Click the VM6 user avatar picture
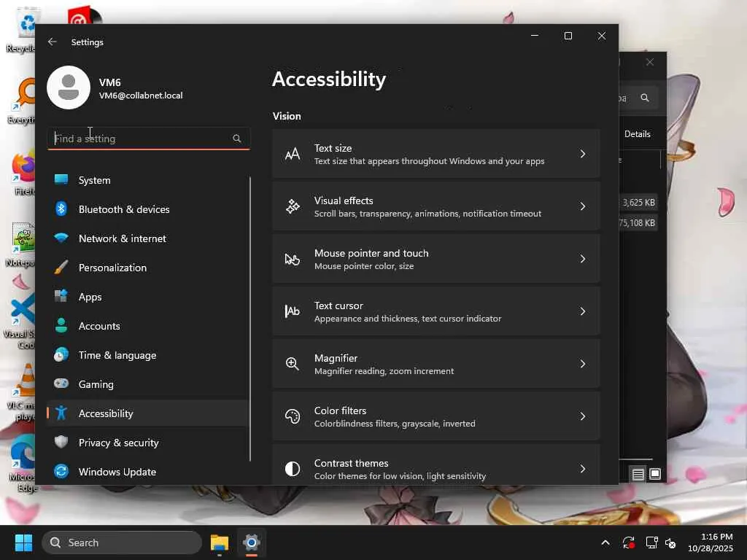 (x=69, y=87)
